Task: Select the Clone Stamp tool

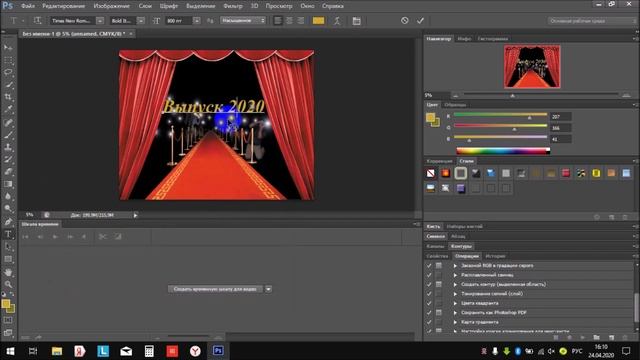Action: [8, 147]
